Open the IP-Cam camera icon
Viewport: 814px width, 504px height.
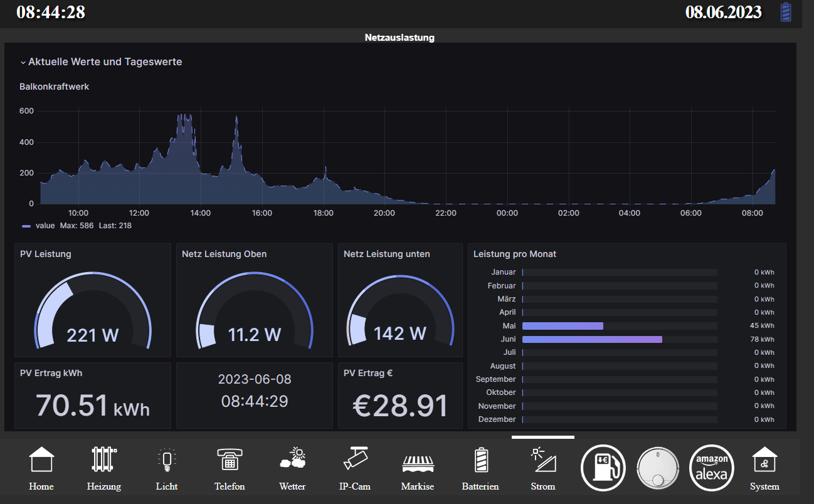tap(355, 459)
